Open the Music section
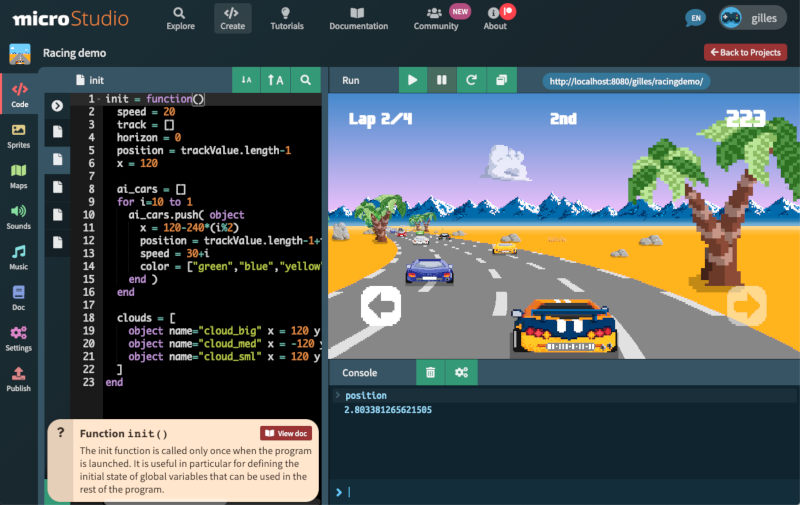Image resolution: width=800 pixels, height=505 pixels. pyautogui.click(x=18, y=257)
